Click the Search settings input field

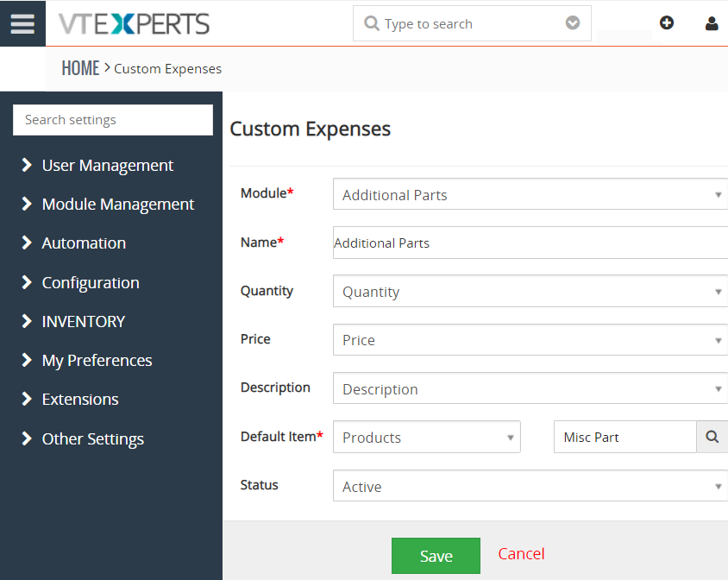(x=113, y=120)
